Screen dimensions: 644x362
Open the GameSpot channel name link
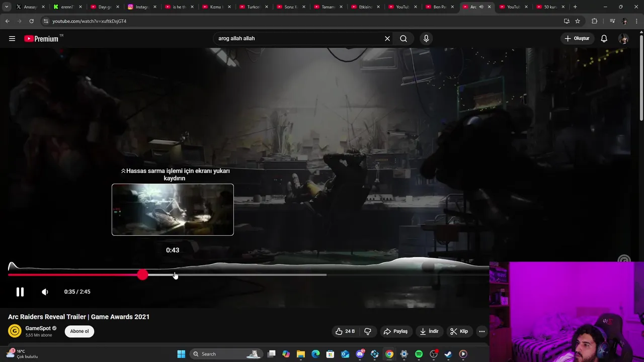pyautogui.click(x=38, y=328)
